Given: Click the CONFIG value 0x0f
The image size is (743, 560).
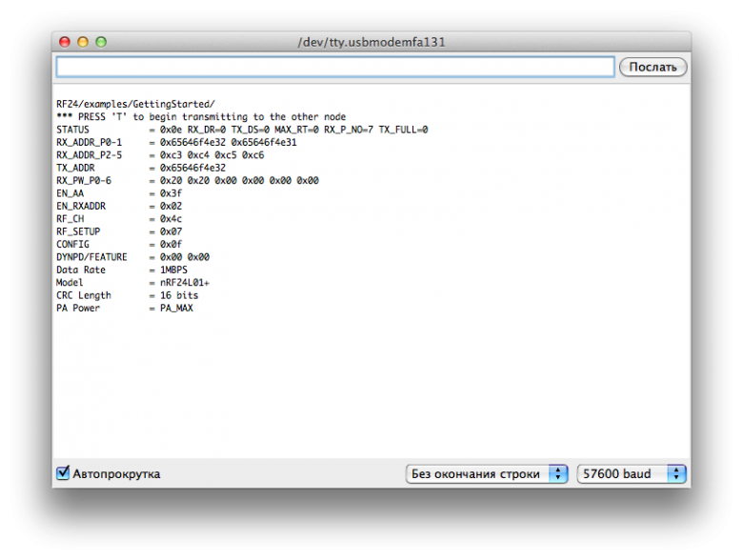Looking at the screenshot, I should pyautogui.click(x=171, y=245).
